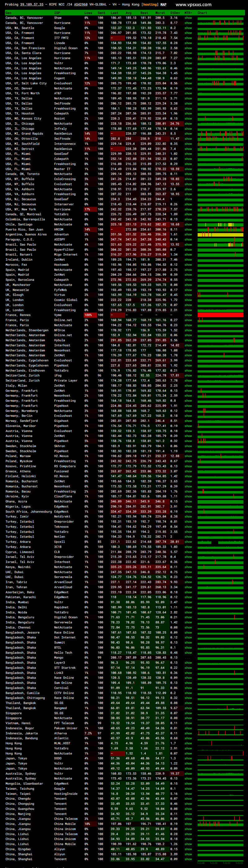Open the AS42960 network link
Viewport: 248px width, 868px height.
pyautogui.click(x=80, y=5)
